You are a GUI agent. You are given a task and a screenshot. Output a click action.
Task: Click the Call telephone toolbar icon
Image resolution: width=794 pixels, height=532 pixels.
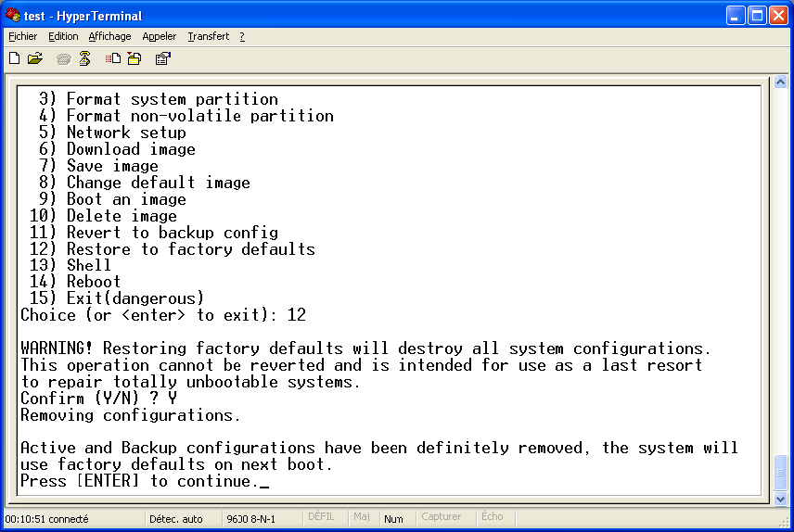click(63, 59)
